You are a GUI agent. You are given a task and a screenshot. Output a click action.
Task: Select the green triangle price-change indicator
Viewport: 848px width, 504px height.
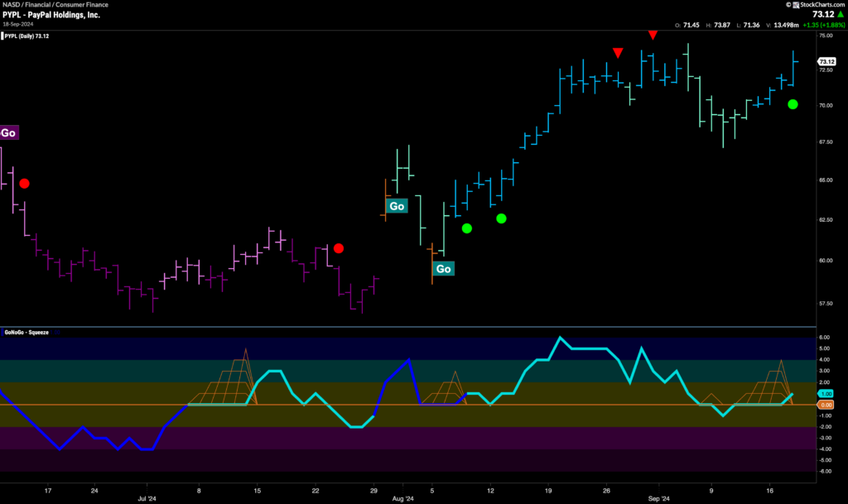click(841, 14)
